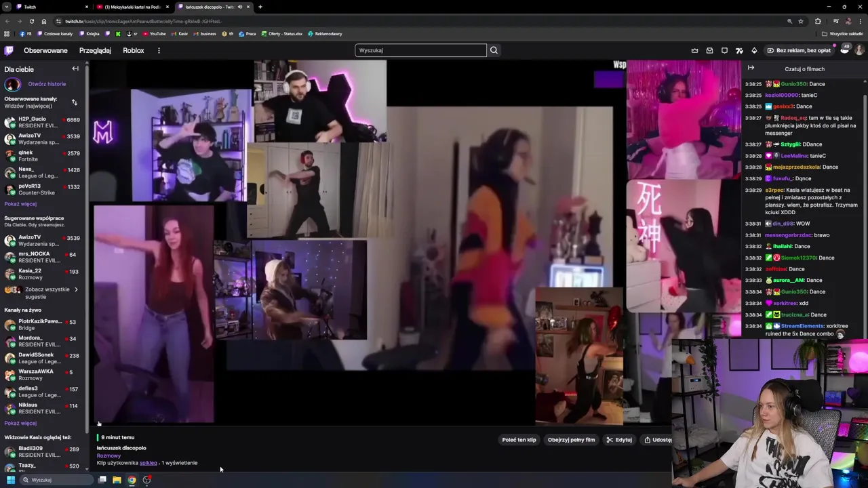This screenshot has height=488, width=868.
Task: Open PiotrKazikPawe... Bridge channel
Action: pyautogui.click(x=42, y=325)
